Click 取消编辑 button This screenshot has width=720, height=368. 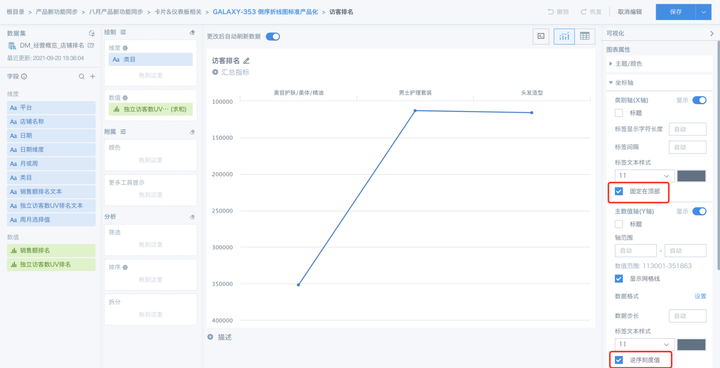(630, 12)
